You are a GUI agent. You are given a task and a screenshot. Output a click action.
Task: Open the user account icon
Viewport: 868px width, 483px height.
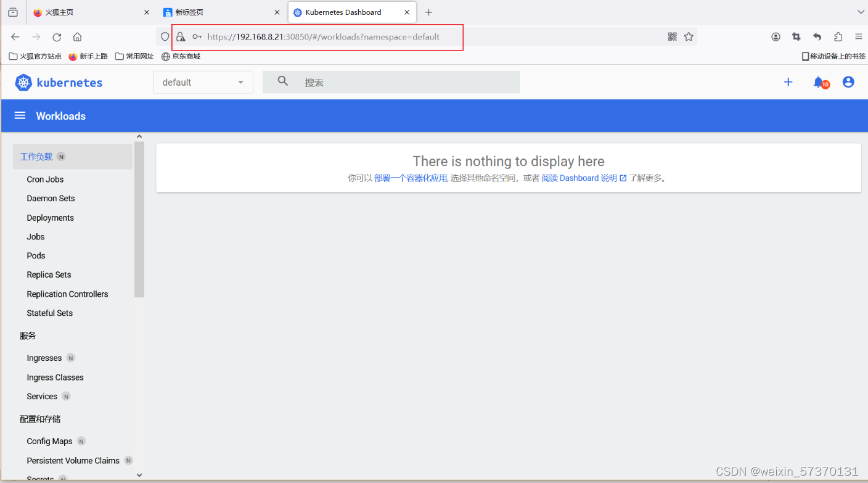848,82
